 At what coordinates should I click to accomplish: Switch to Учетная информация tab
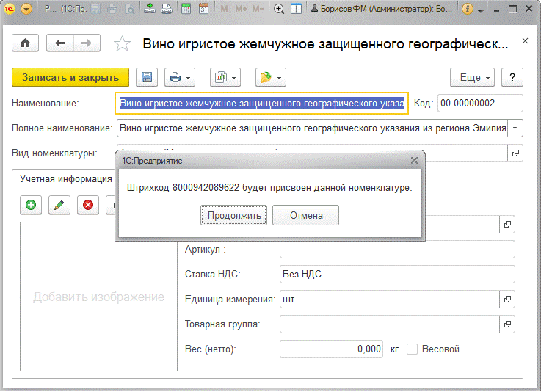[x=65, y=178]
